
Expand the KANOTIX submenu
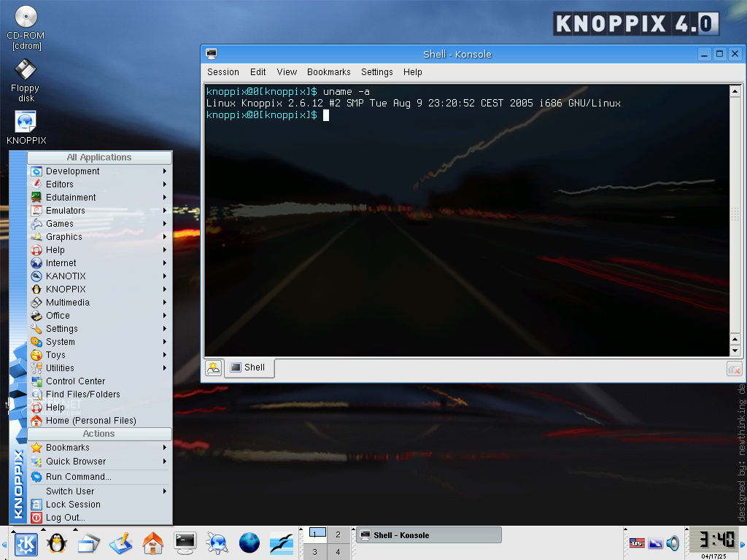(100, 276)
